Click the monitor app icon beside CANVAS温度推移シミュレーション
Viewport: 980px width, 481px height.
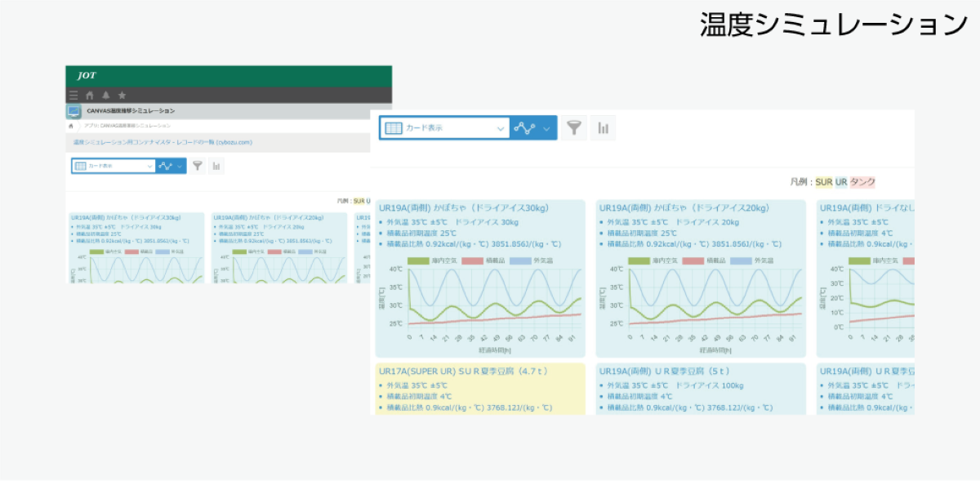[74, 111]
